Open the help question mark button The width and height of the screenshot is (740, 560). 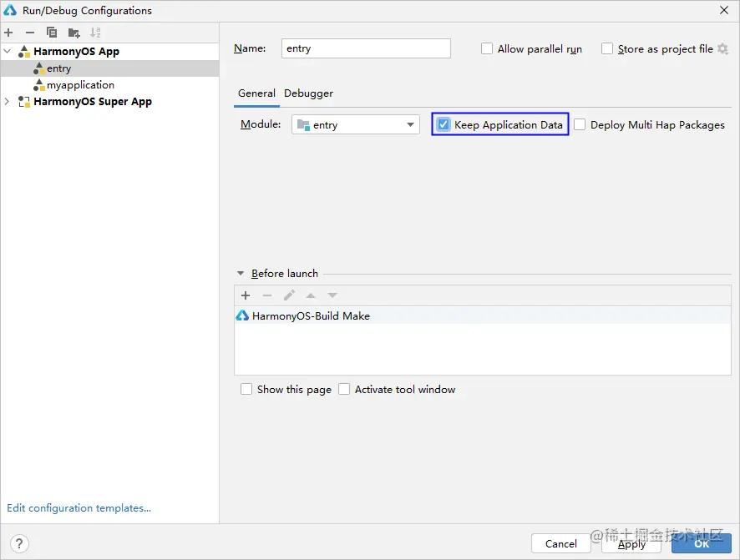coord(19,543)
